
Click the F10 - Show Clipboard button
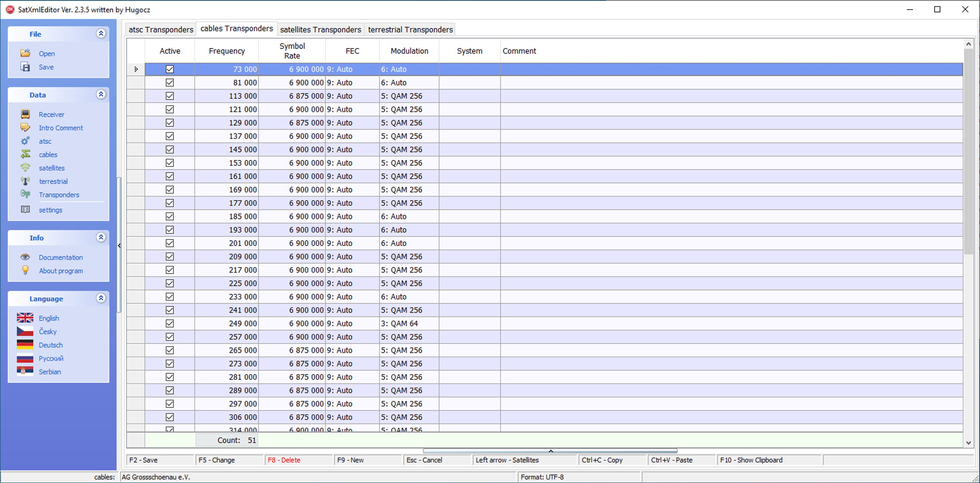pyautogui.click(x=769, y=460)
